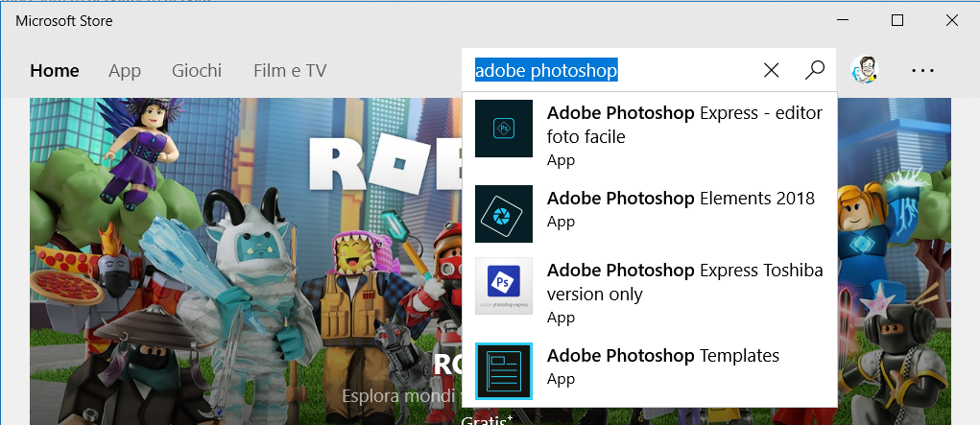
Task: Clear the search text with the X icon
Action: [x=771, y=70]
